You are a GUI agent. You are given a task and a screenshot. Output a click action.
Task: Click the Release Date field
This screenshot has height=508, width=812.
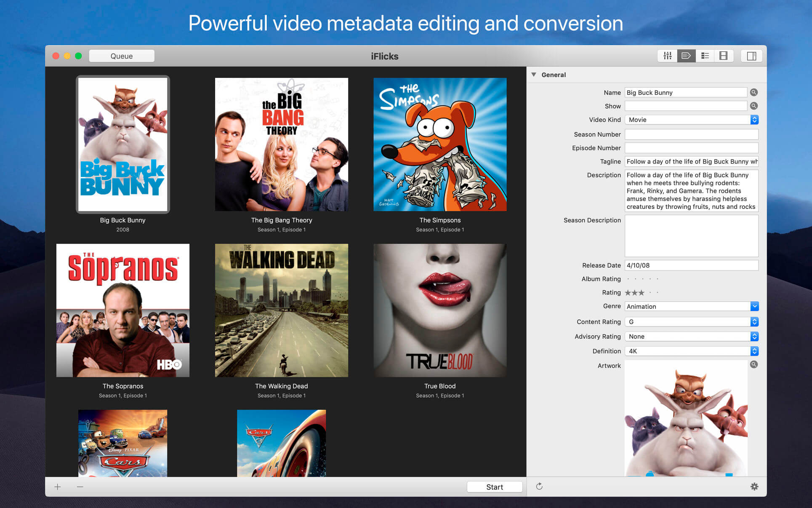[x=691, y=265]
